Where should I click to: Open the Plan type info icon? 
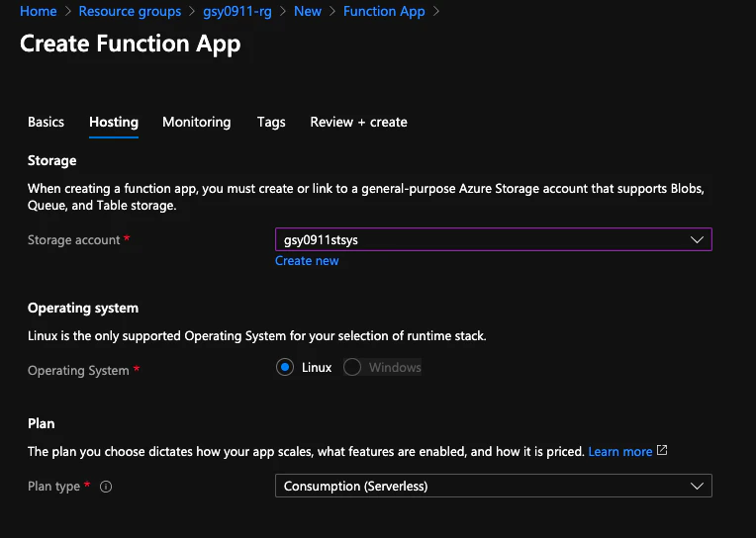coord(106,487)
